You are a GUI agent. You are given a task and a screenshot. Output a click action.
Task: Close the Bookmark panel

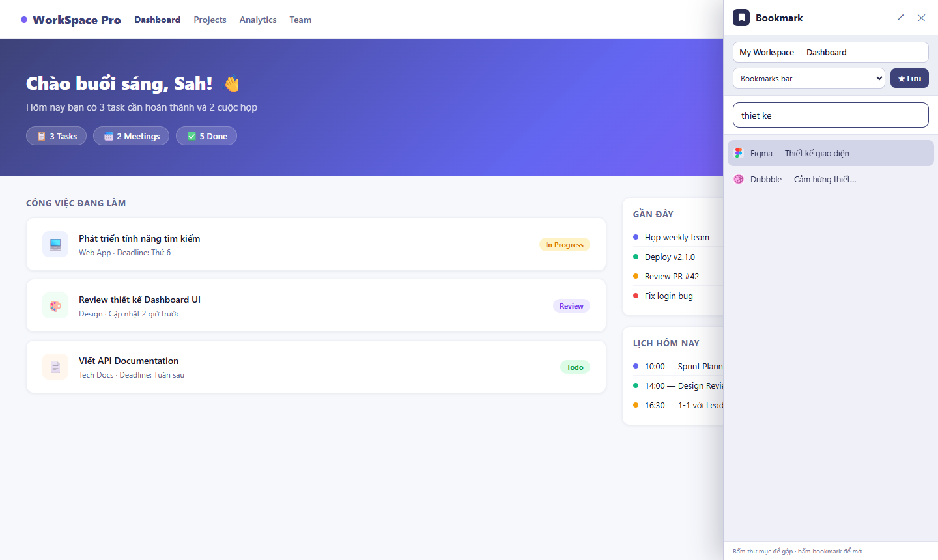tap(921, 18)
